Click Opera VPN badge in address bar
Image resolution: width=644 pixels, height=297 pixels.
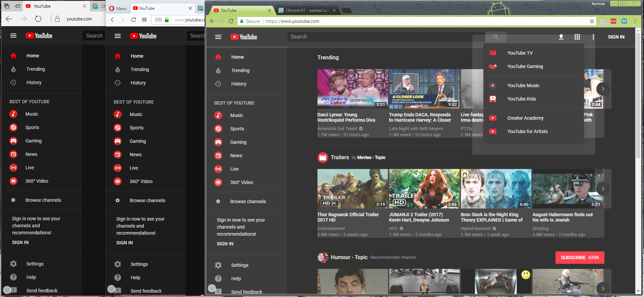pos(158,20)
